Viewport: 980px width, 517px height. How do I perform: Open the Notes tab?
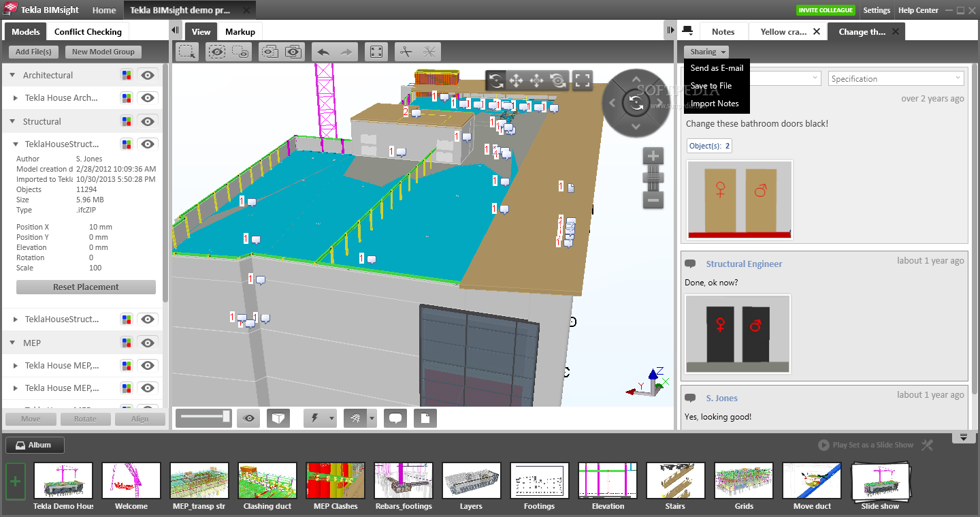pyautogui.click(x=723, y=31)
